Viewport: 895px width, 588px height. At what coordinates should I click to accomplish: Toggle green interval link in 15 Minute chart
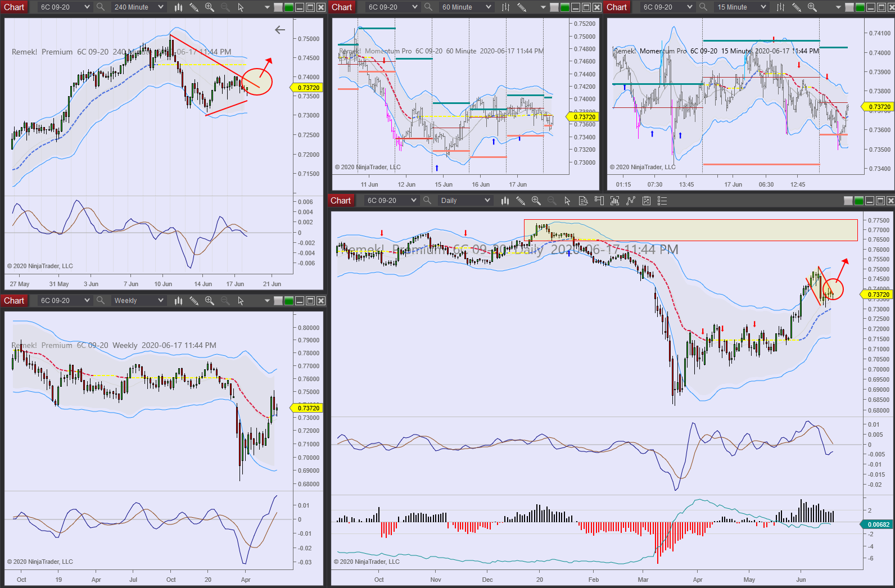(860, 7)
